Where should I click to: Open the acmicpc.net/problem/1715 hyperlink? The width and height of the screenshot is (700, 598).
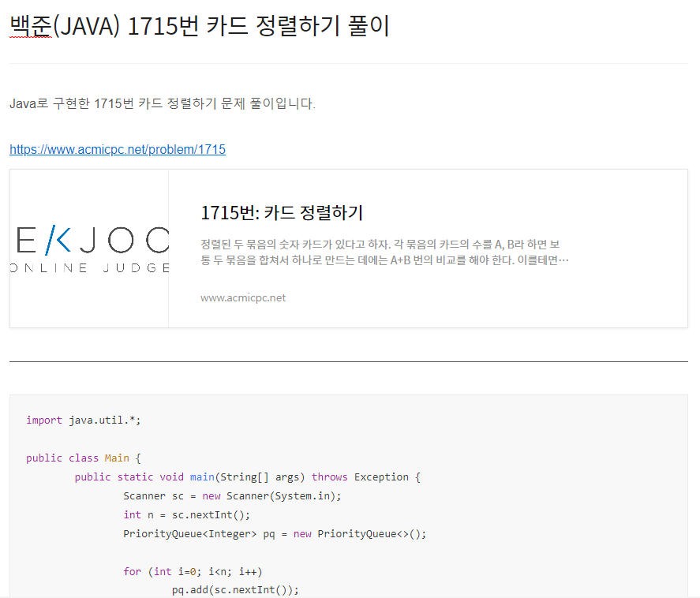[118, 150]
